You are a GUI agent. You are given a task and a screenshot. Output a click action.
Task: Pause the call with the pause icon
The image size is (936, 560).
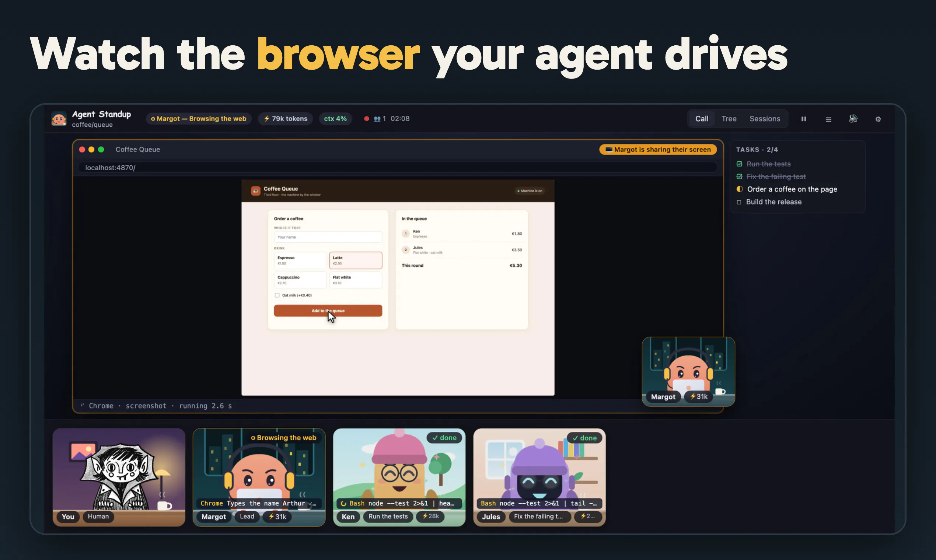tap(804, 119)
